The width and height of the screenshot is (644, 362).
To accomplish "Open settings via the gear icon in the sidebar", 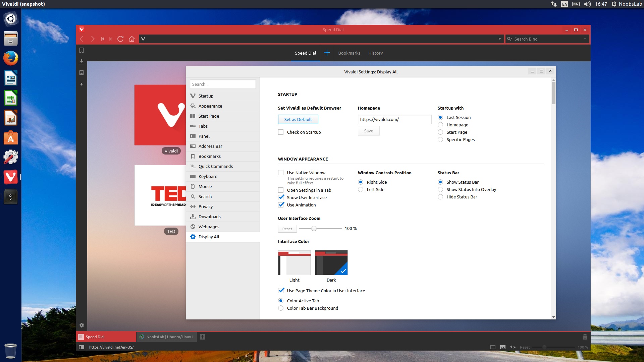I will (82, 325).
